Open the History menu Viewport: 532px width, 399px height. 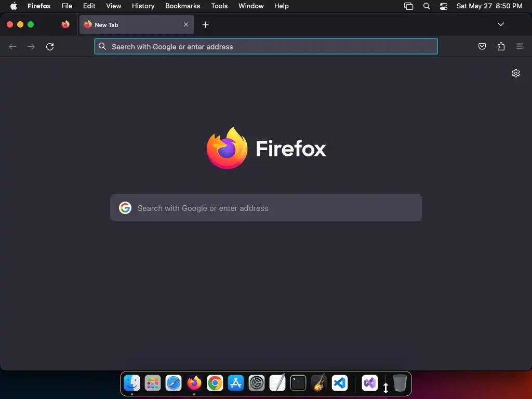point(143,6)
